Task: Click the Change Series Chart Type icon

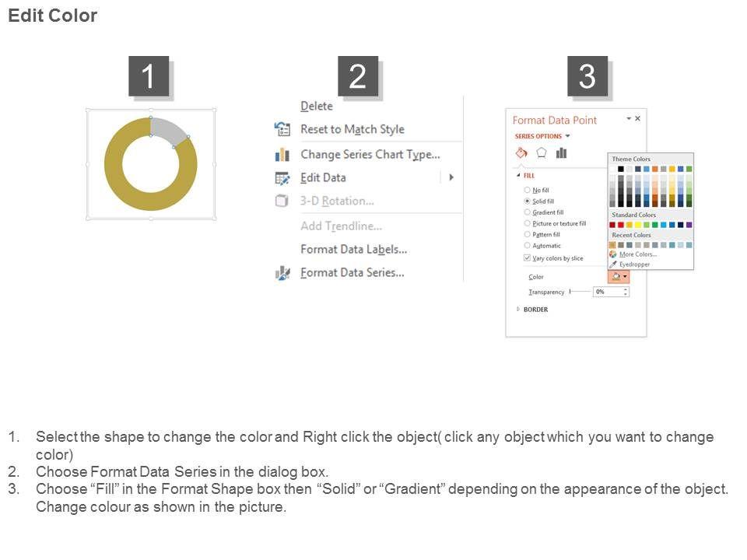Action: (x=282, y=155)
